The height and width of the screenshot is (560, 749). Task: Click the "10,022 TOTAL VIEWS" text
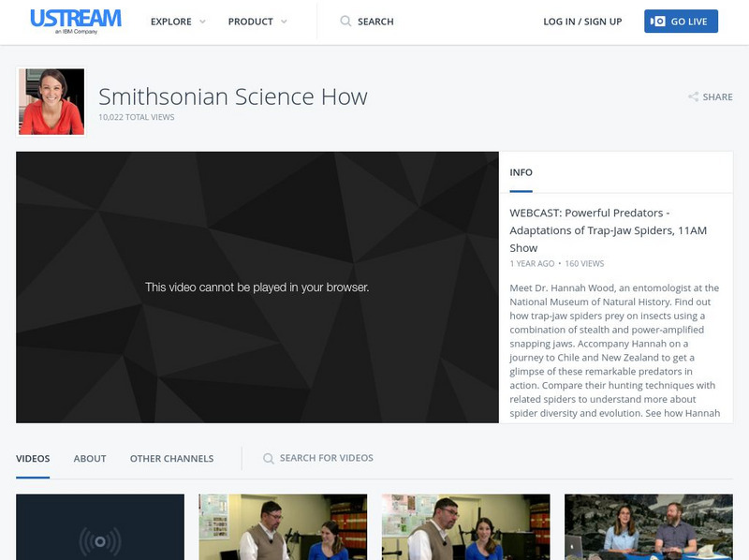136,117
